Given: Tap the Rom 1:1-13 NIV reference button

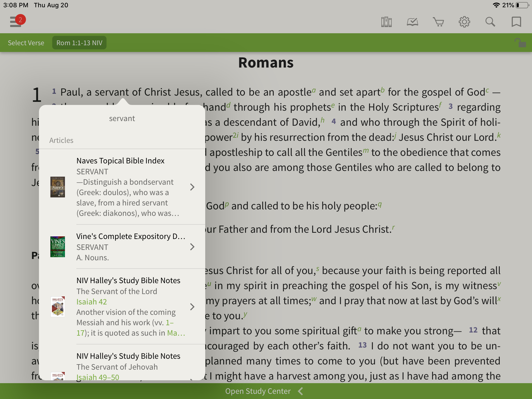Looking at the screenshot, I should point(79,43).
